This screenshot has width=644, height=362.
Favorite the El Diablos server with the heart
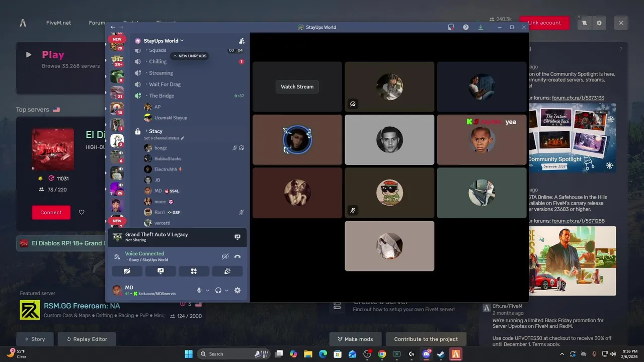click(x=82, y=212)
